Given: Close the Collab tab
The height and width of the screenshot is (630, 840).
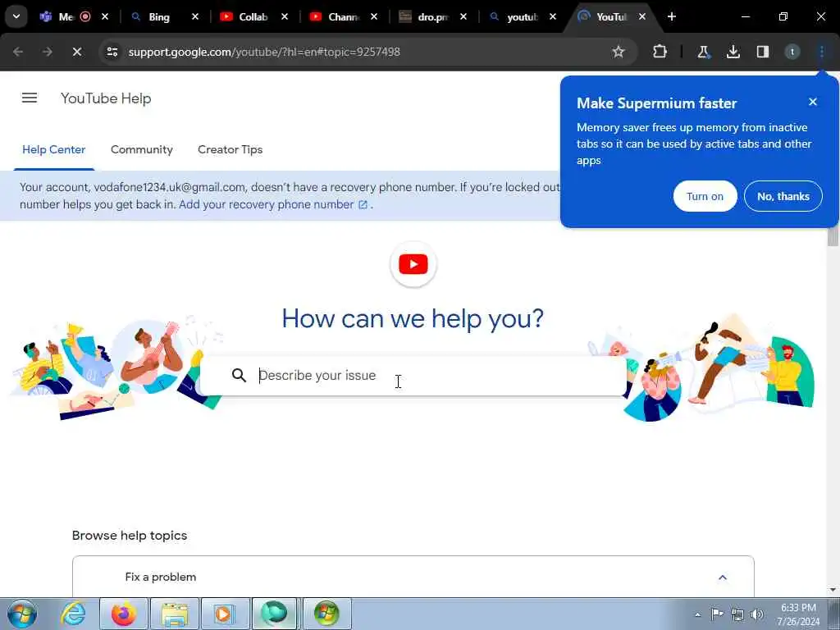Looking at the screenshot, I should pos(285,16).
